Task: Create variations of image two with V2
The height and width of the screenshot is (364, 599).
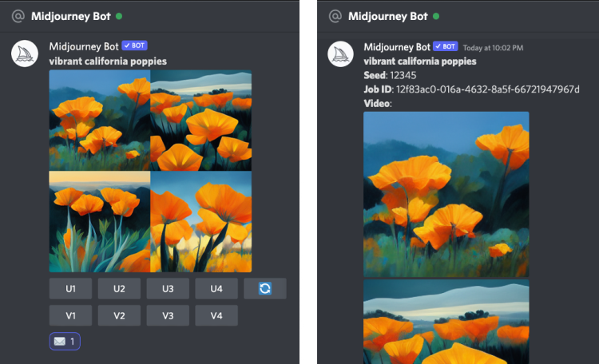Action: click(x=119, y=315)
